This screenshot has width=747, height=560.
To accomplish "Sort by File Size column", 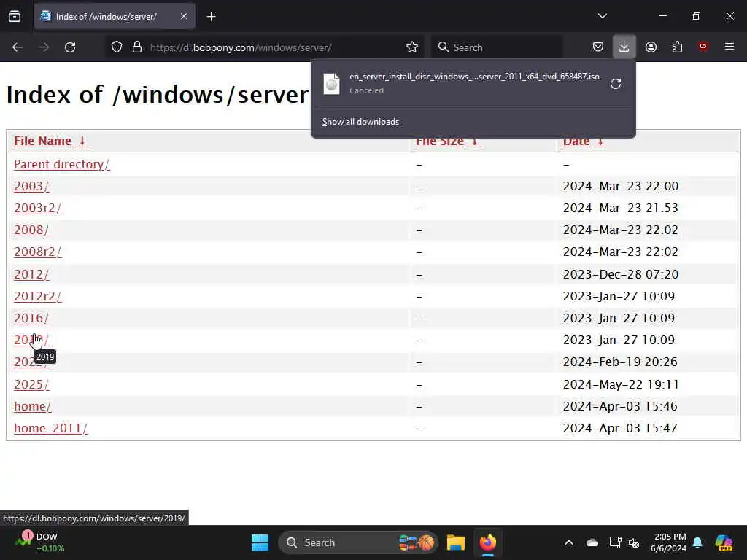I will click(440, 142).
